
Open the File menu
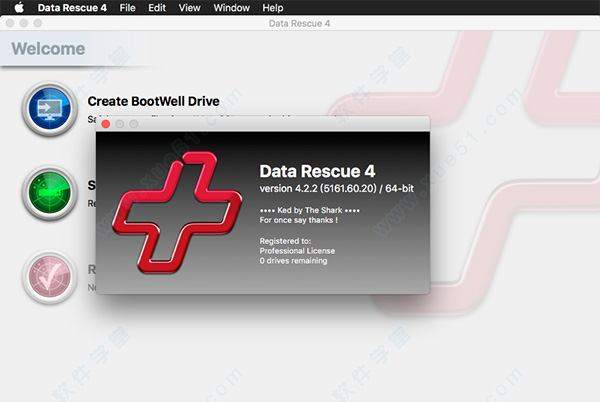point(127,8)
